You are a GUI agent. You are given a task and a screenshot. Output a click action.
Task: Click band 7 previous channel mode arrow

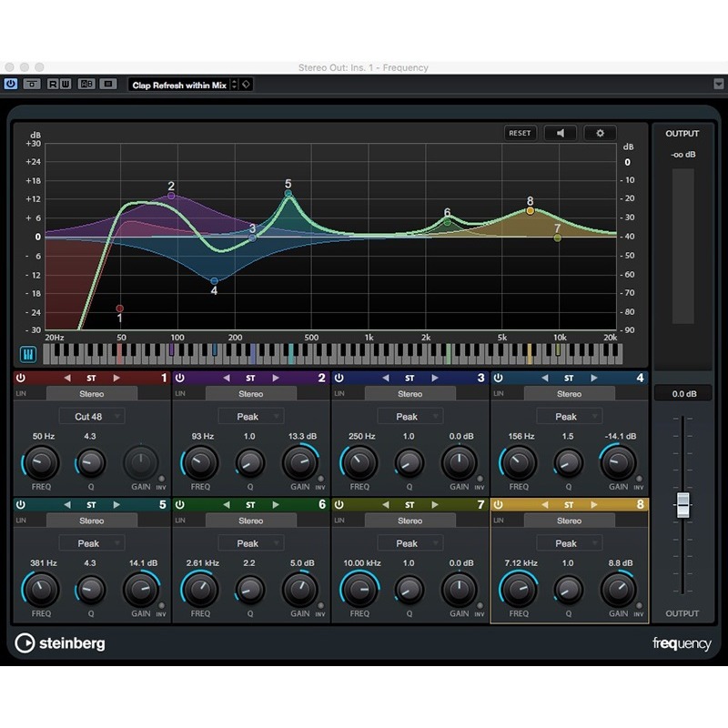coord(386,505)
